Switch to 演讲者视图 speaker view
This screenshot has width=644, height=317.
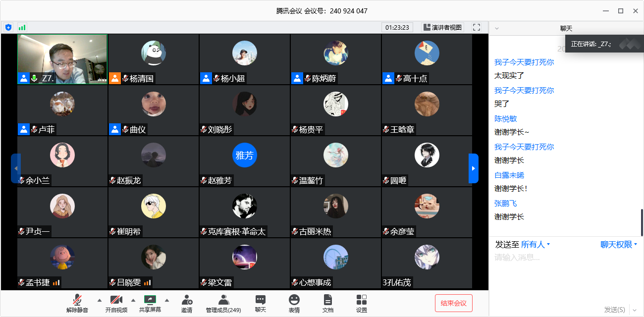pos(442,27)
